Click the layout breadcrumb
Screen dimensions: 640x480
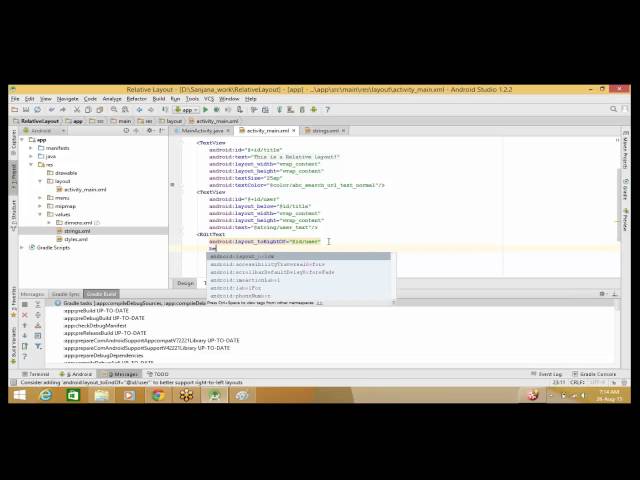coord(171,121)
